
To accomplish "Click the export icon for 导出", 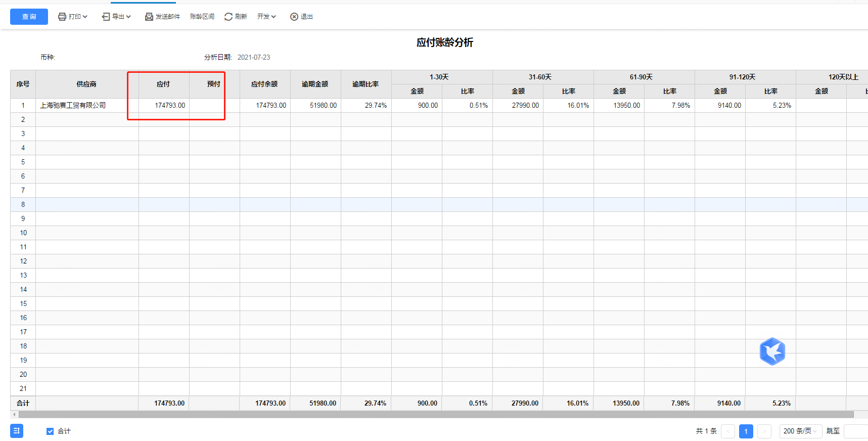I will [106, 17].
